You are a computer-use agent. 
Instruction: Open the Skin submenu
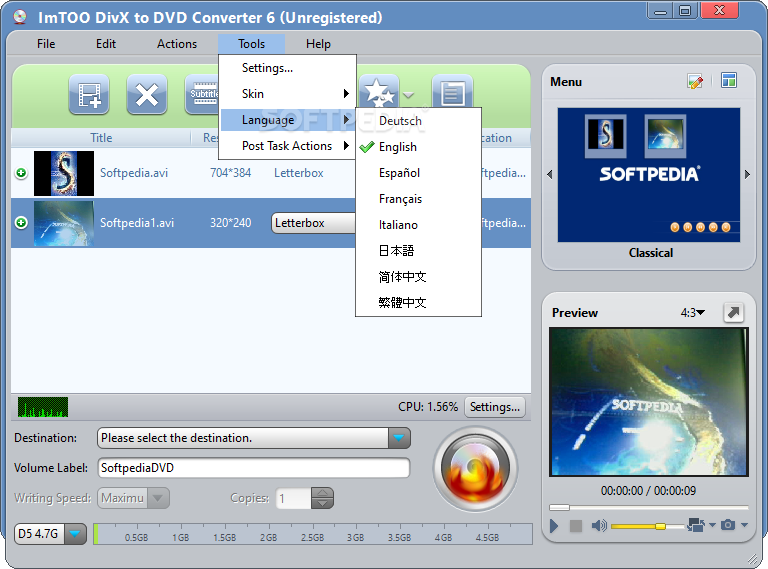[x=288, y=94]
